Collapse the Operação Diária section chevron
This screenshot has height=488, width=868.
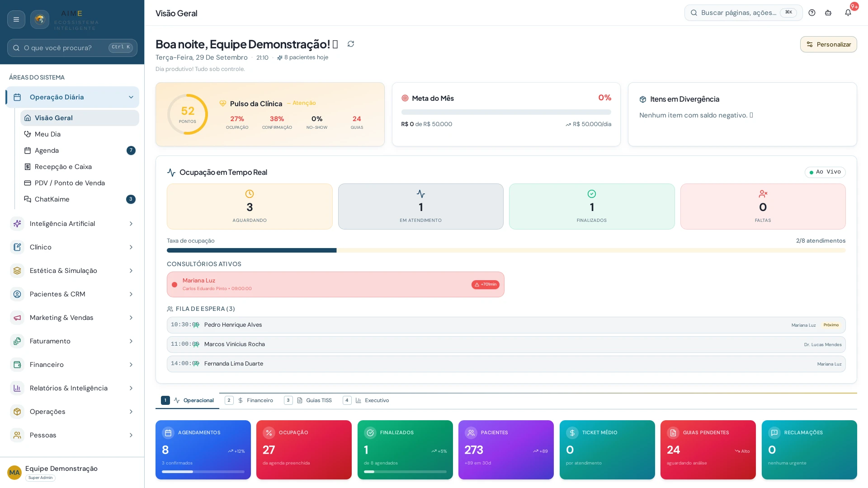[131, 97]
